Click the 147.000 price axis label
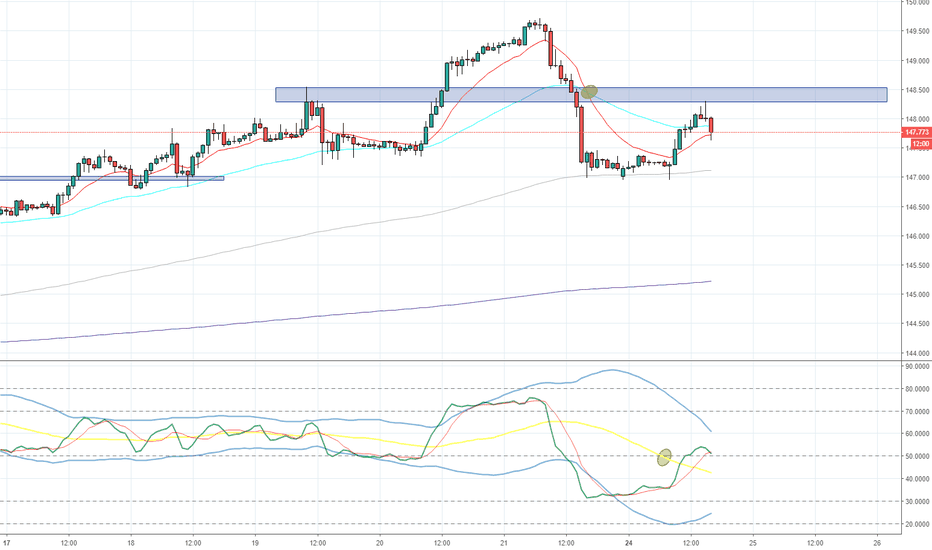Image resolution: width=932 pixels, height=550 pixels. (x=917, y=178)
